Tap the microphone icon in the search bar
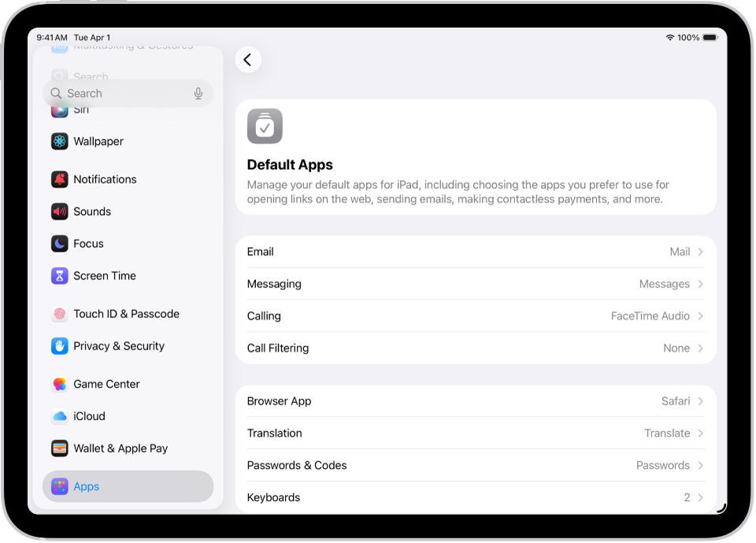 point(198,93)
